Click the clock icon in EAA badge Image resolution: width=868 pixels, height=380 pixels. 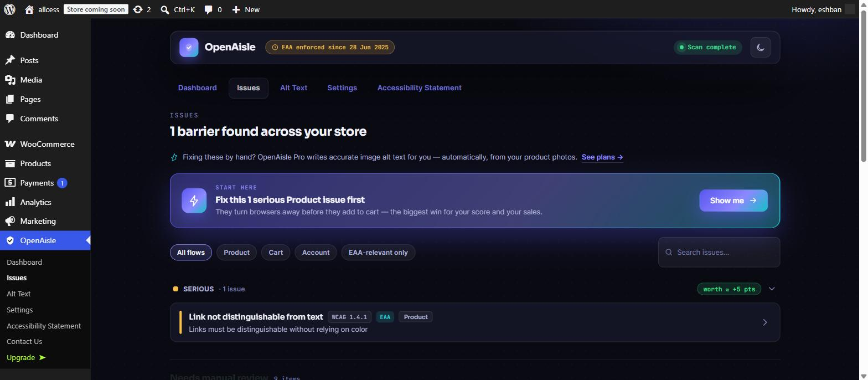(x=275, y=48)
